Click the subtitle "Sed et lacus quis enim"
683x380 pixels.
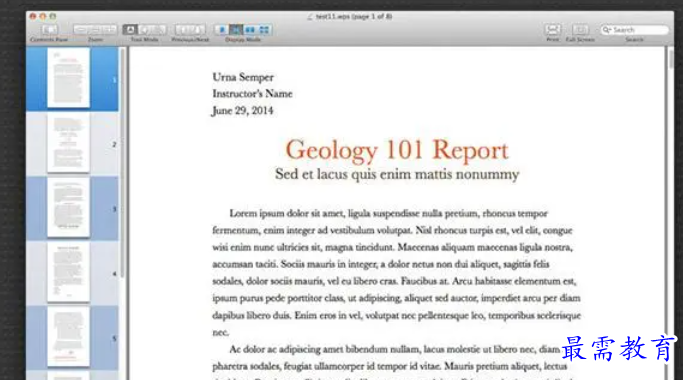[344, 174]
